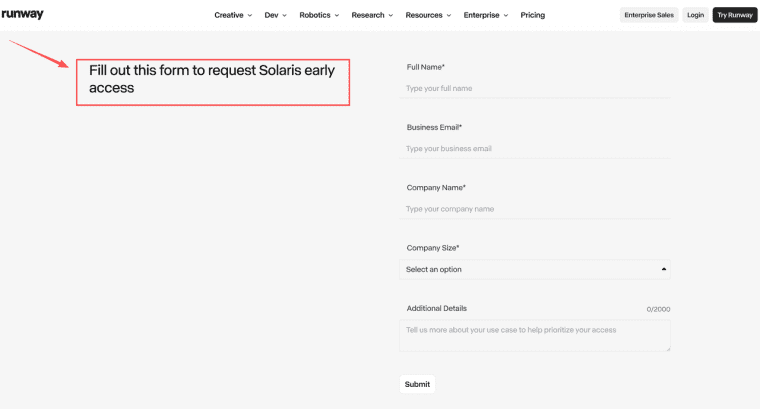Screen dimensions: 760x409
Task: Submit the early access form
Action: point(417,384)
